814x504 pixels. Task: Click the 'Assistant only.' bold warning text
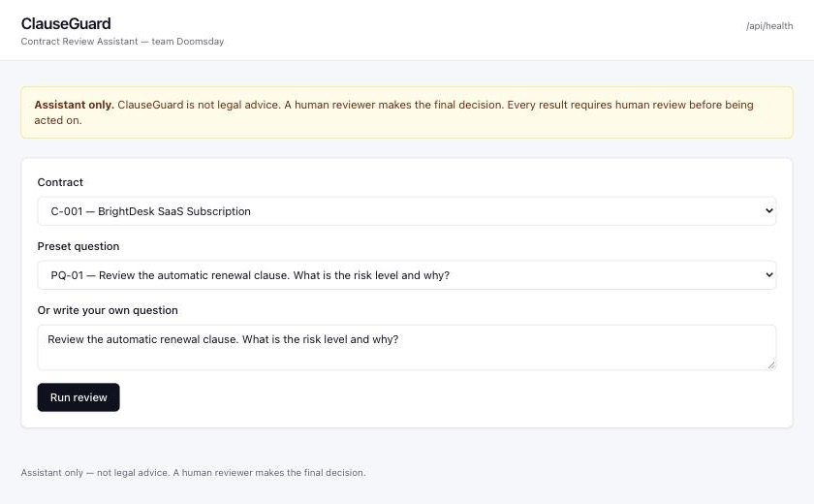tap(75, 105)
